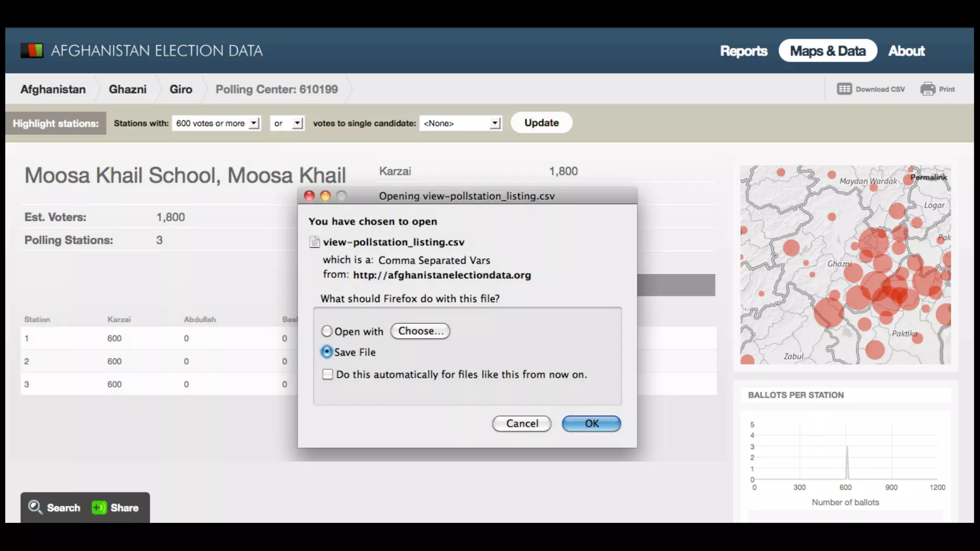Click the green Share icon
The height and width of the screenshot is (551, 980).
99,507
